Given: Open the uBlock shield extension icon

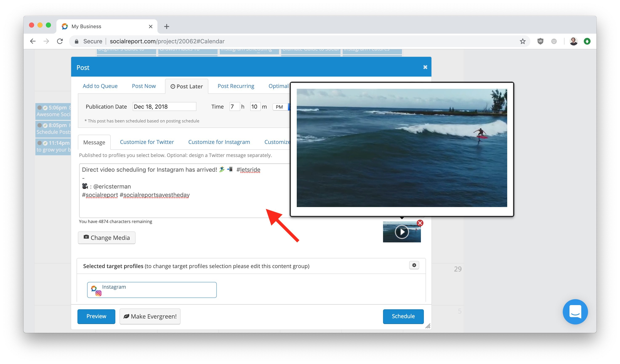Looking at the screenshot, I should coord(540,41).
